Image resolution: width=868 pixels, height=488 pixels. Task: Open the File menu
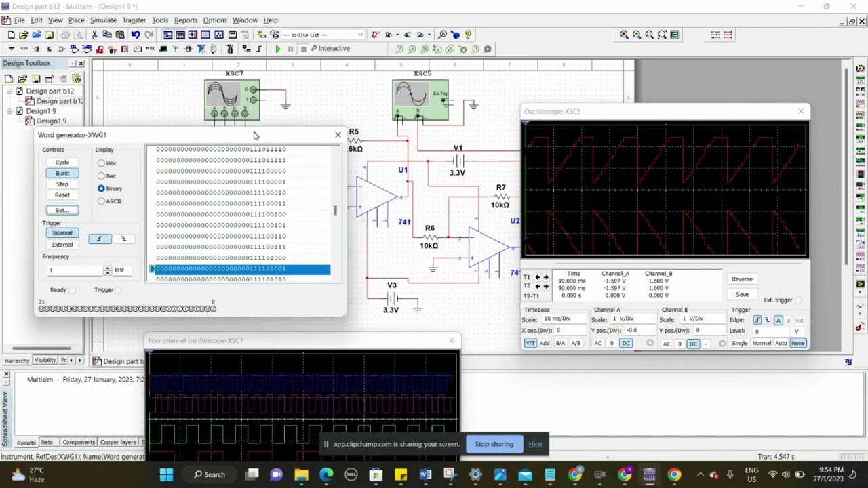[x=19, y=20]
